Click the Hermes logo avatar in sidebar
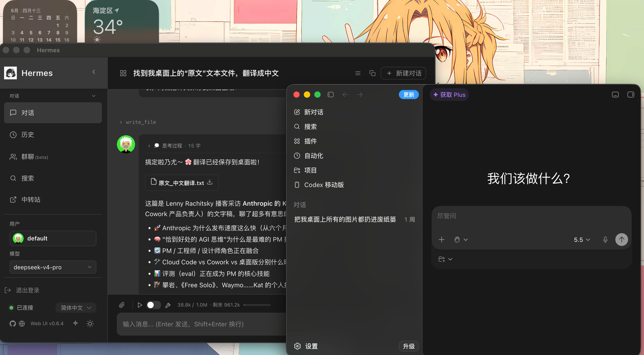 point(10,73)
